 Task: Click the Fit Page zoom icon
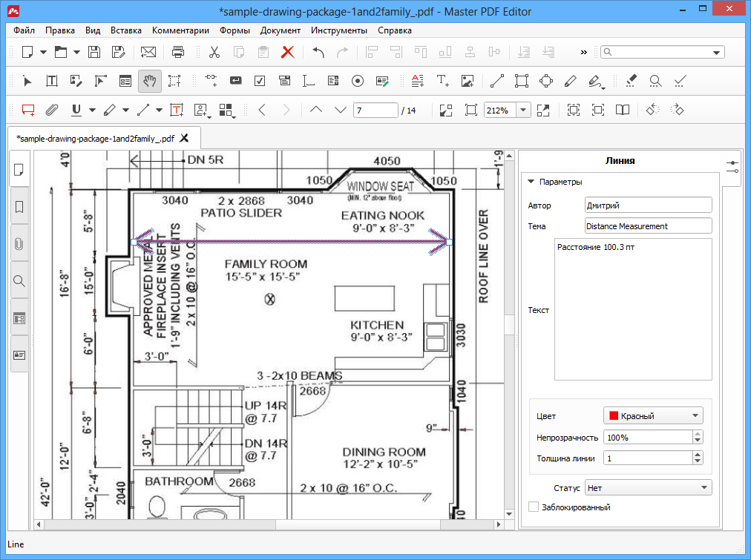(470, 110)
